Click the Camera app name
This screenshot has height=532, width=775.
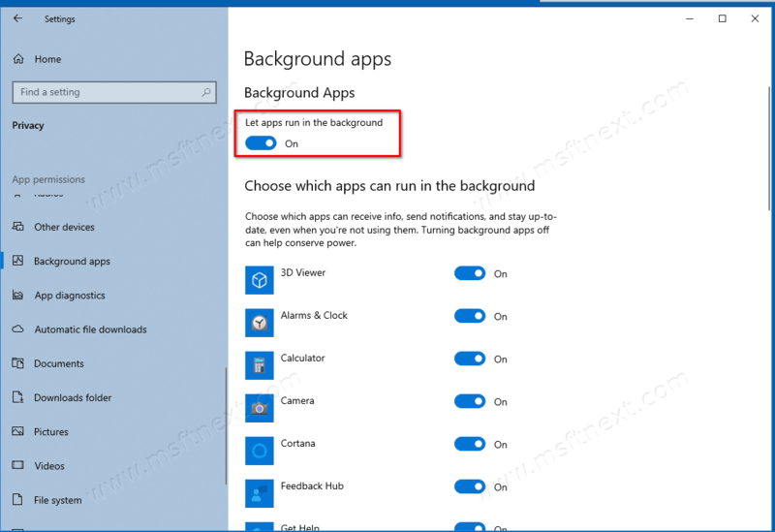pyautogui.click(x=297, y=400)
